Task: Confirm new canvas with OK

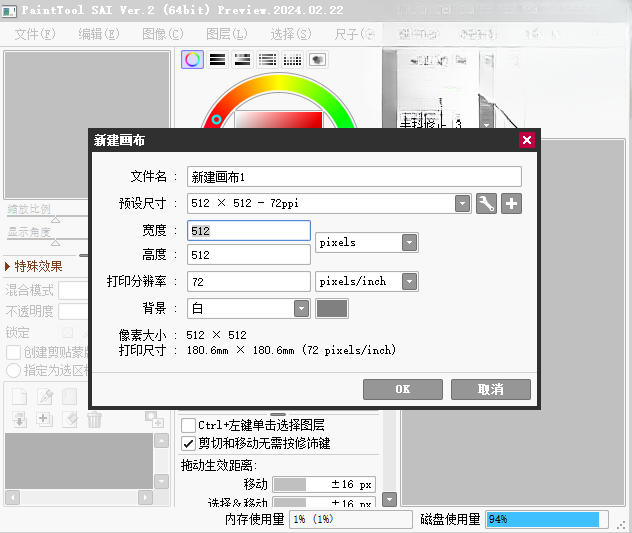Action: tap(403, 389)
